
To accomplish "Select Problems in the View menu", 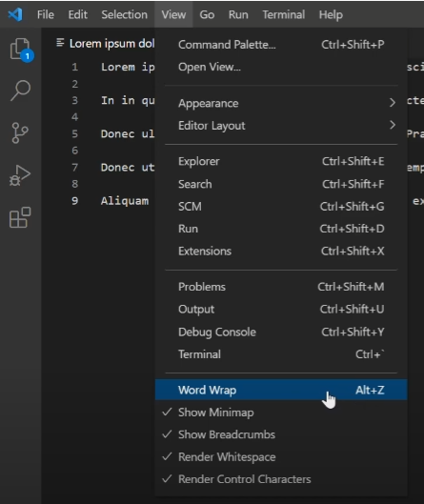I will coord(281,287).
